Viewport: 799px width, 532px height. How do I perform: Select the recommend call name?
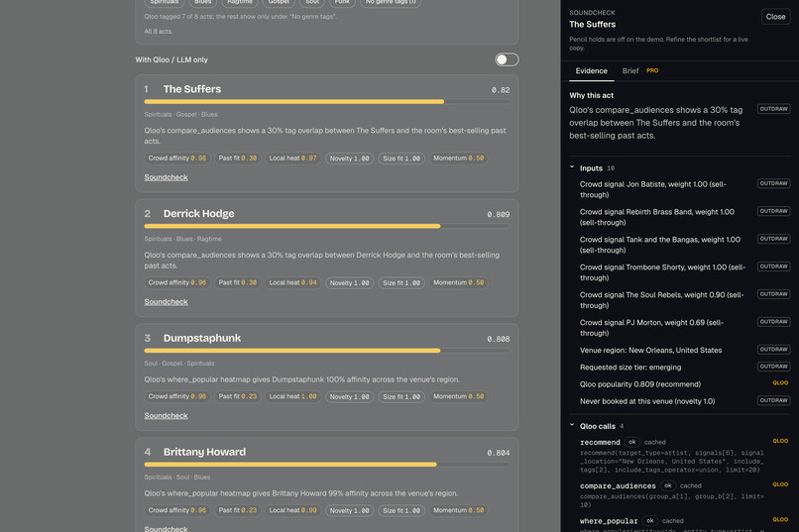[600, 442]
